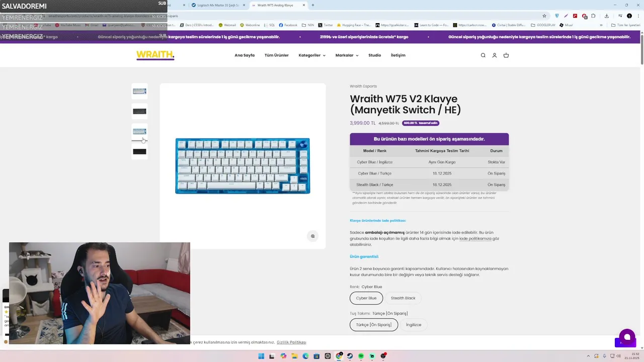Expand the bookmarks overflow chevron
Viewport: 644px width, 362px height.
(601, 25)
